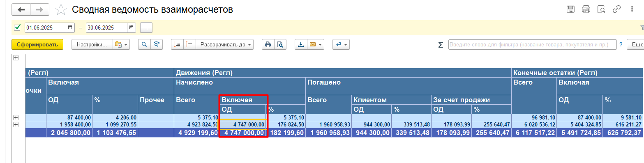Viewport: 644px width, 163px height.
Task: Click the print preview toolbar icon
Action: point(280,44)
